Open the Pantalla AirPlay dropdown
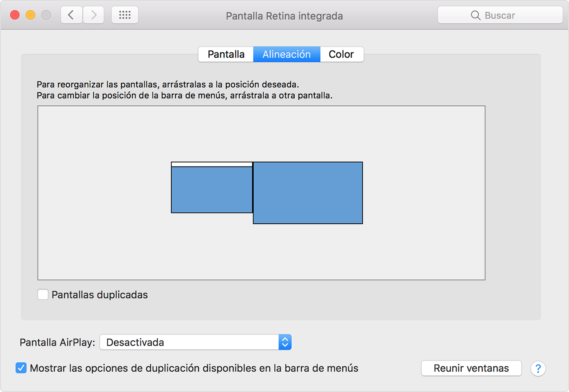 pyautogui.click(x=195, y=342)
